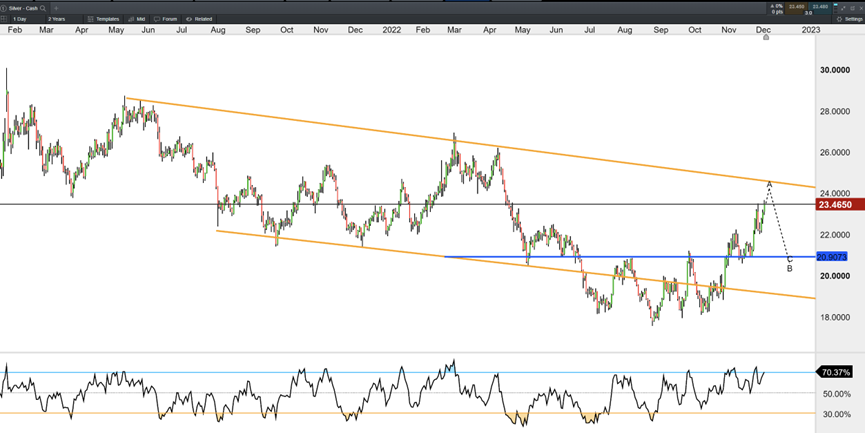The height and width of the screenshot is (433, 865).
Task: Click the 23.450 sell price button
Action: (796, 8)
